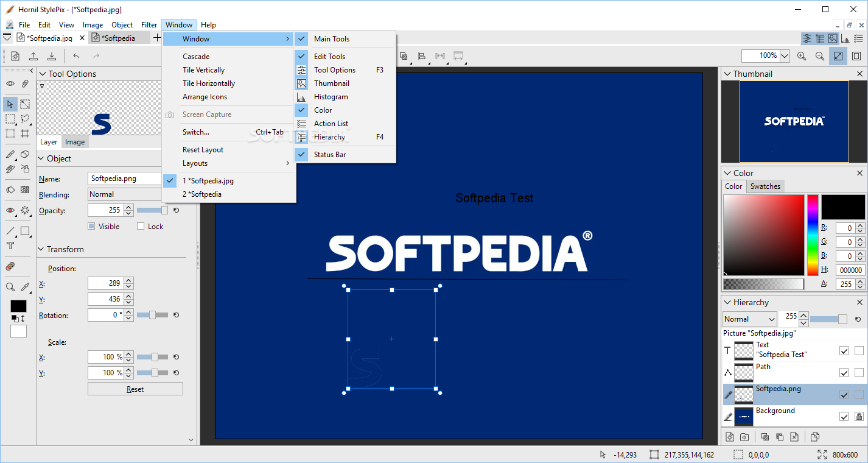Click the download/save arrow toolbar icon
This screenshot has width=868, height=463.
click(52, 56)
